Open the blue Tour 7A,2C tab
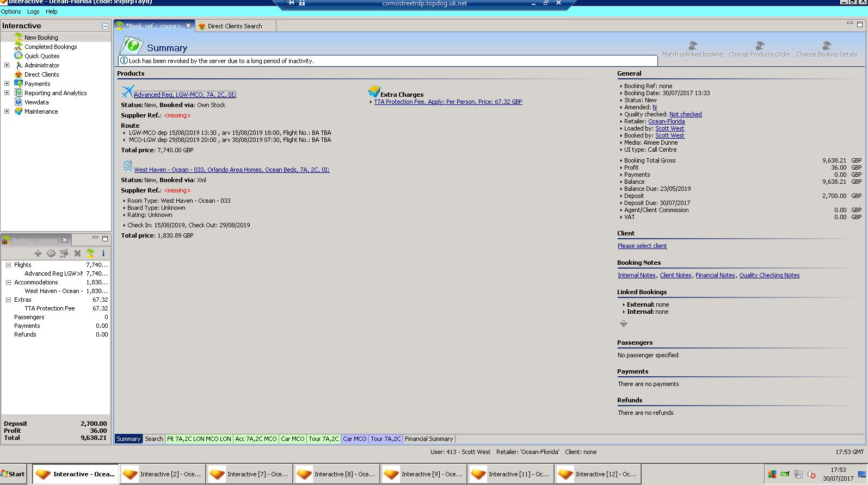 pyautogui.click(x=386, y=439)
